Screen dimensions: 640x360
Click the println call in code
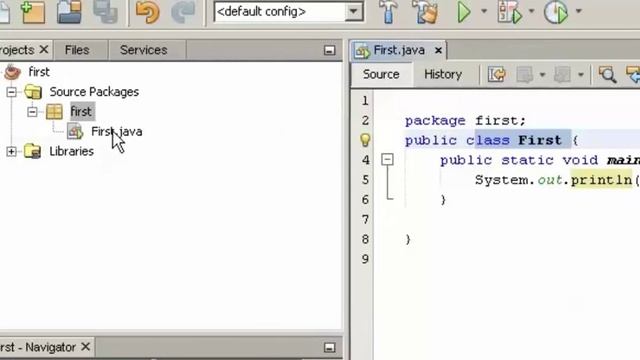601,180
